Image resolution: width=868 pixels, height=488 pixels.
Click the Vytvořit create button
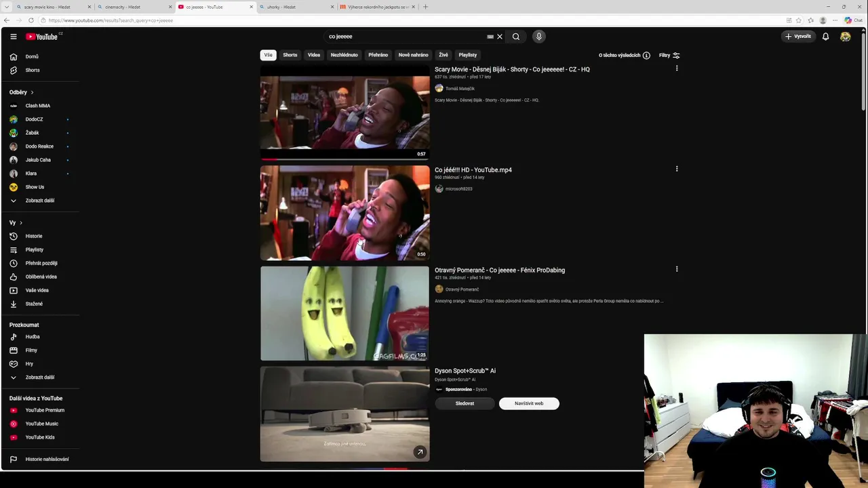(x=798, y=37)
